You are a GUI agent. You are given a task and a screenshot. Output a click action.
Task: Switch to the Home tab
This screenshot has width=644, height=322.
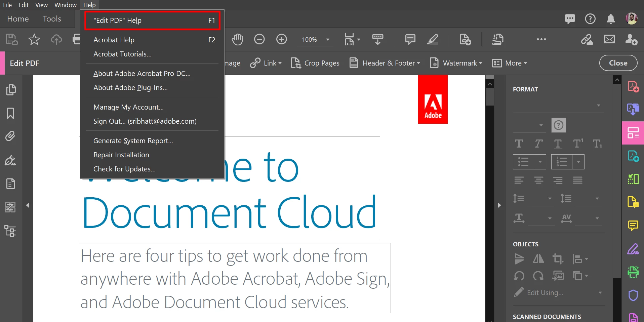click(18, 19)
